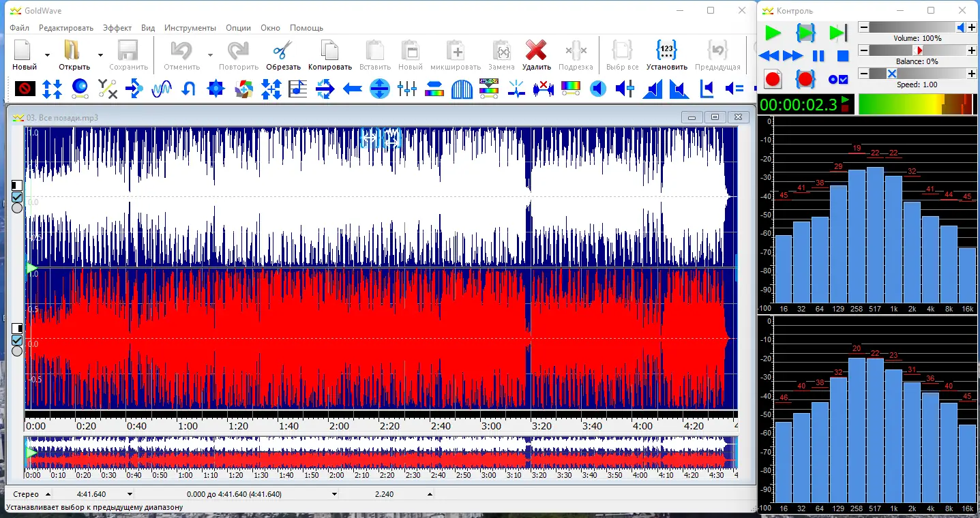Viewport: 980px width, 518px height.
Task: Toggle the lower channel checkbox
Action: 17,339
